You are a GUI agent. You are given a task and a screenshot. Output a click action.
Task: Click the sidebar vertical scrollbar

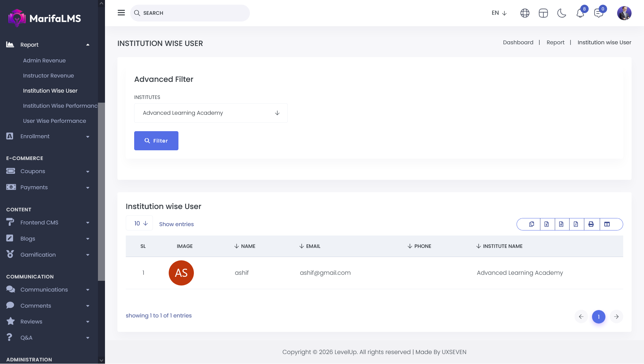tap(101, 191)
